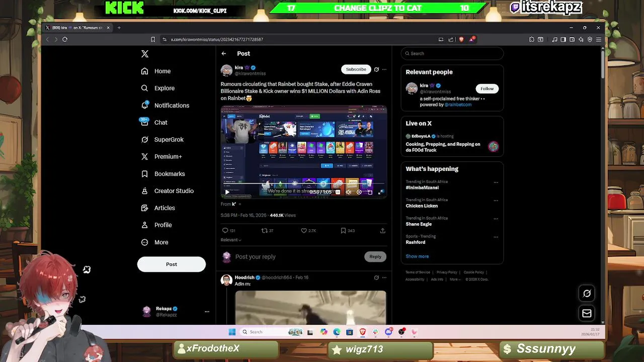The width and height of the screenshot is (644, 362).
Task: Open Profile in the sidebar
Action: 156,225
